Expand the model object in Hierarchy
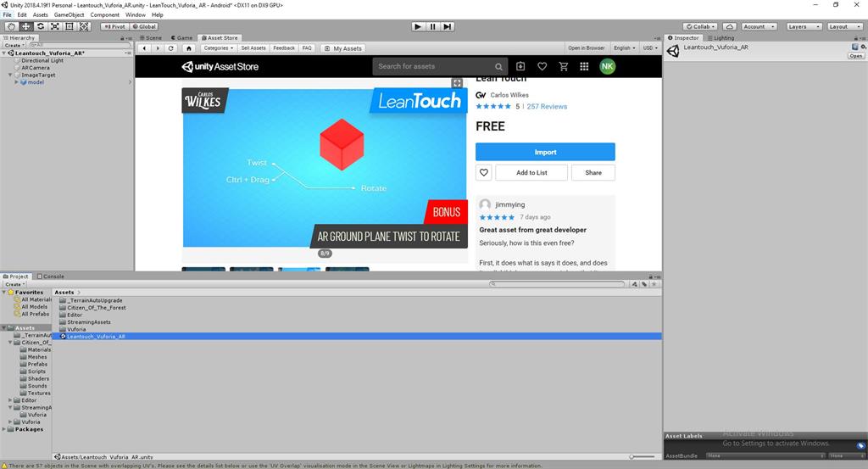This screenshot has width=868, height=469. [x=17, y=82]
